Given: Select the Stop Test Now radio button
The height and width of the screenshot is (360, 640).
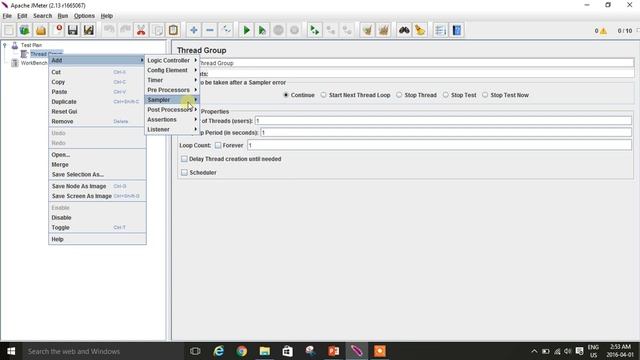Looking at the screenshot, I should 485,95.
